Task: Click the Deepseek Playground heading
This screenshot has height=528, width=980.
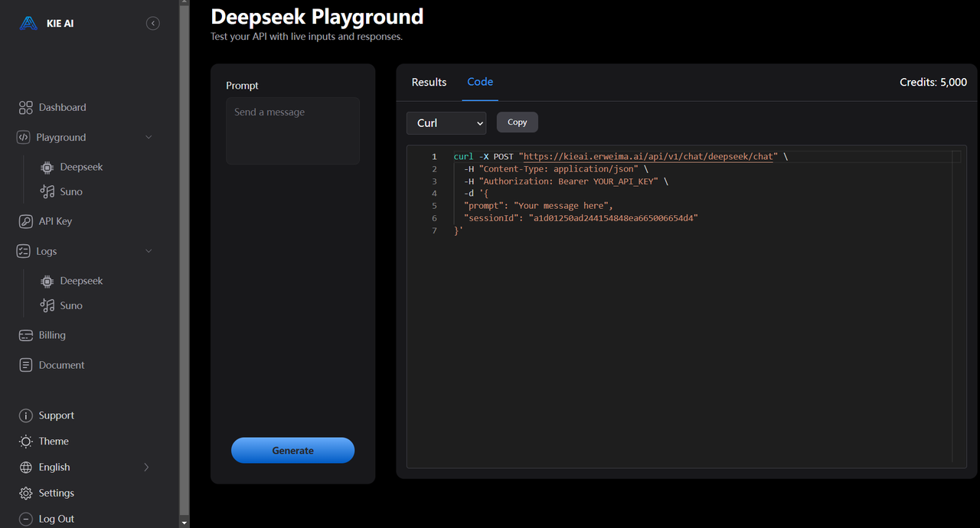Action: (317, 17)
